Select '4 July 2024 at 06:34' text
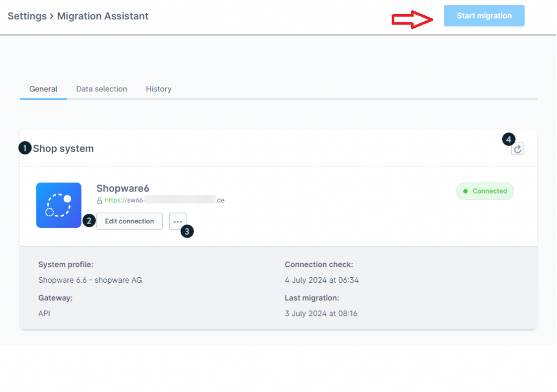557x392 pixels. [321, 280]
